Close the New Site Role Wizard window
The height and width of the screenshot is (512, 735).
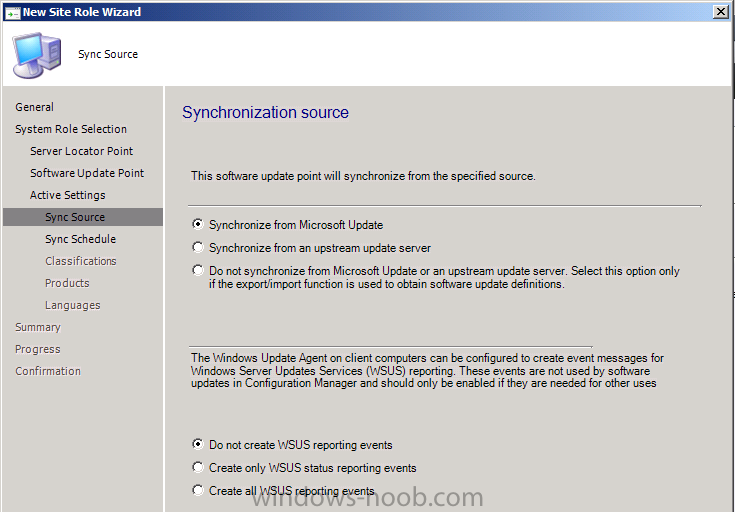click(720, 12)
